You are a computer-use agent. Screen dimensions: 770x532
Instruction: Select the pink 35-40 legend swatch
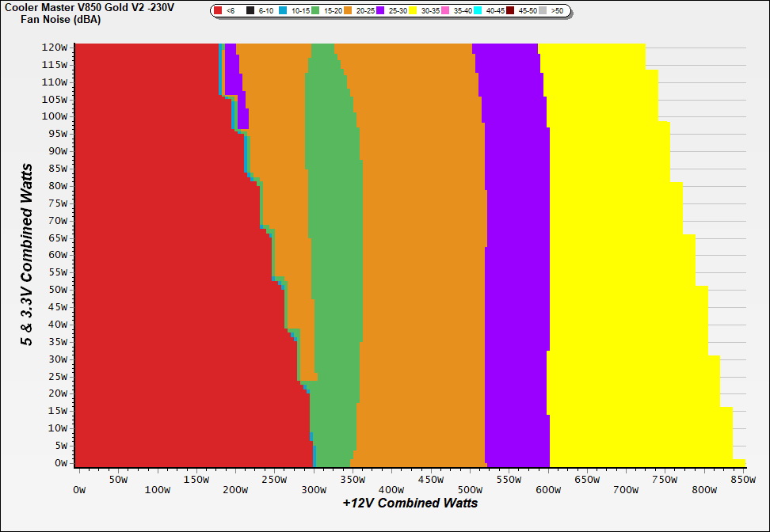445,11
